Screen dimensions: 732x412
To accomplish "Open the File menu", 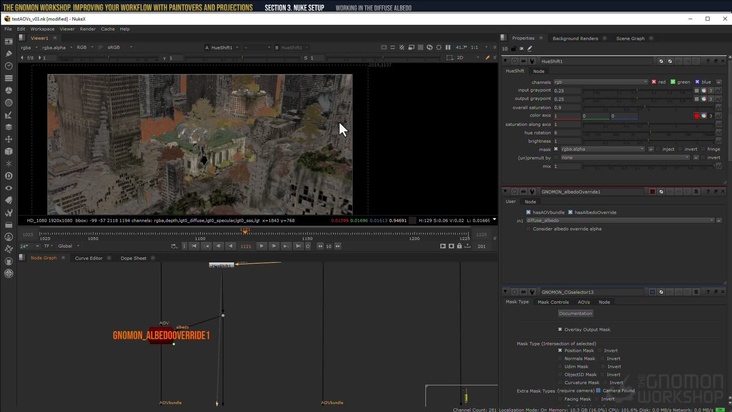I will pyautogui.click(x=8, y=29).
